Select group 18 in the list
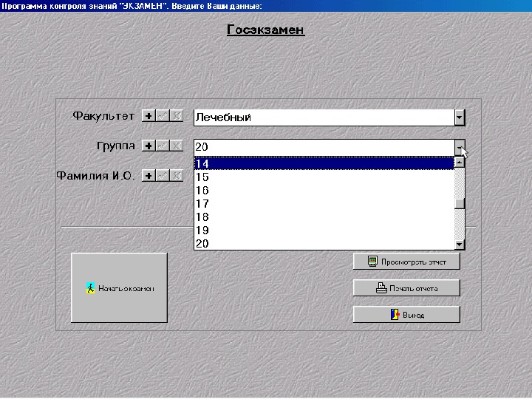The height and width of the screenshot is (399, 532). pos(324,216)
